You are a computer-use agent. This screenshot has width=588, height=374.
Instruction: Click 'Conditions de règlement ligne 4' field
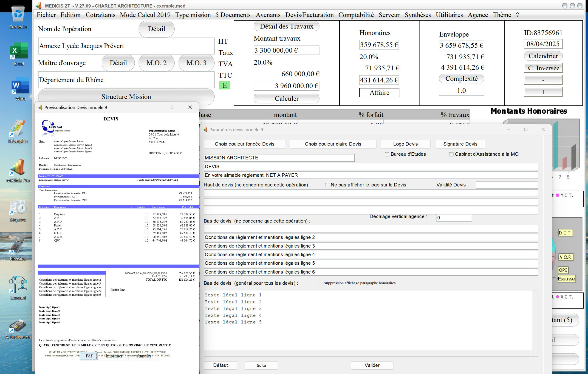tap(370, 254)
